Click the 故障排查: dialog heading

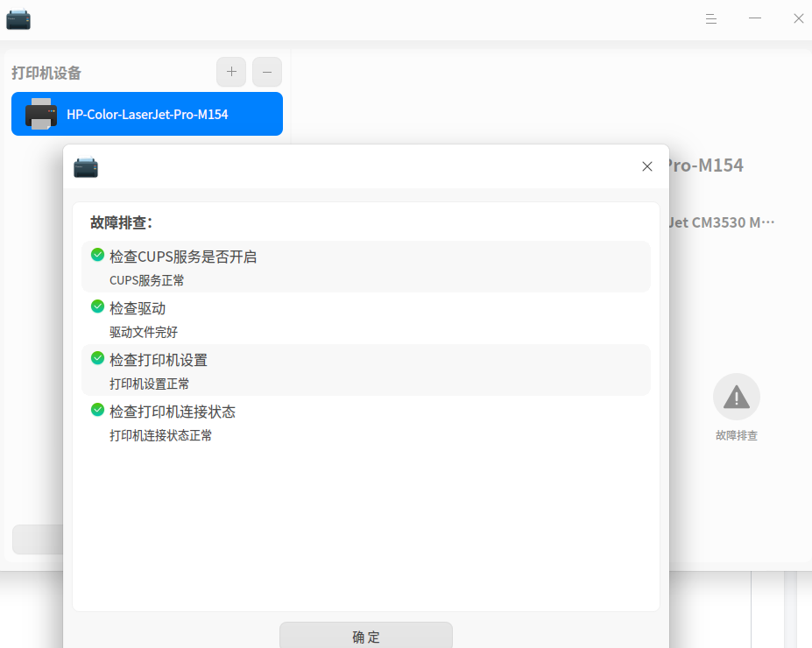tap(122, 222)
